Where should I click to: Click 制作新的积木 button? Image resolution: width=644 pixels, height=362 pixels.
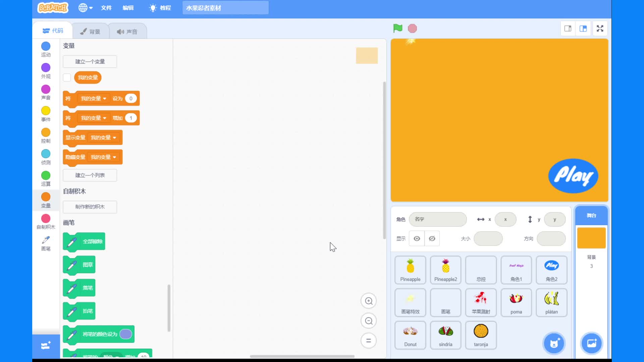[90, 207]
